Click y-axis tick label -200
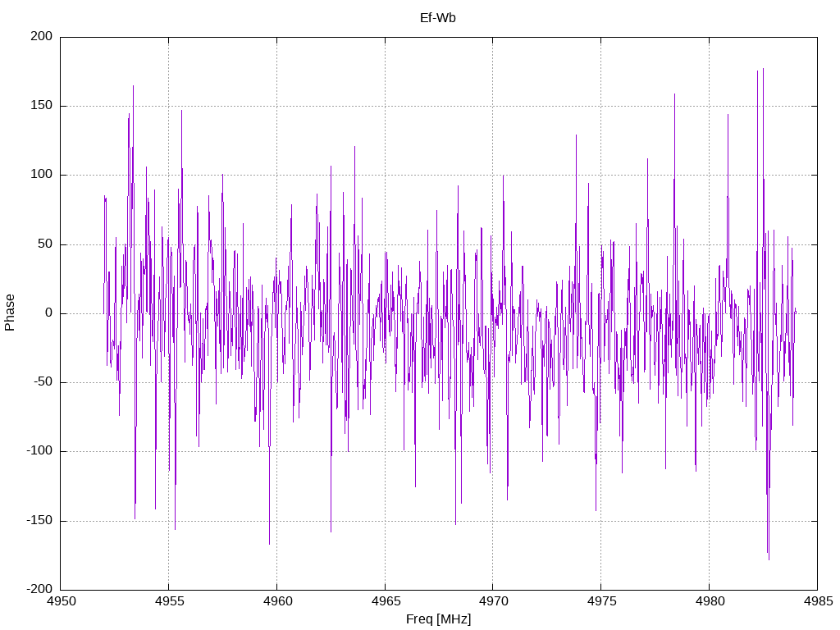Image resolution: width=840 pixels, height=630 pixels. pos(39,589)
